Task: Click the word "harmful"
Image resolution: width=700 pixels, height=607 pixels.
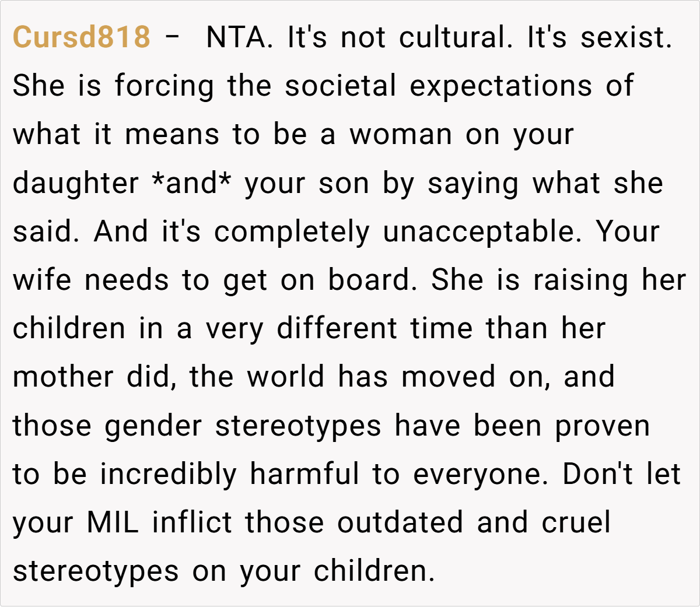Action: click(x=304, y=474)
